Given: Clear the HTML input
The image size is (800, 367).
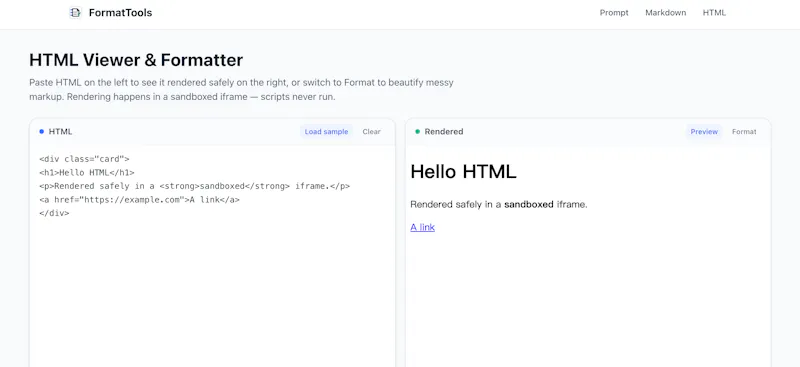Looking at the screenshot, I should [x=371, y=132].
